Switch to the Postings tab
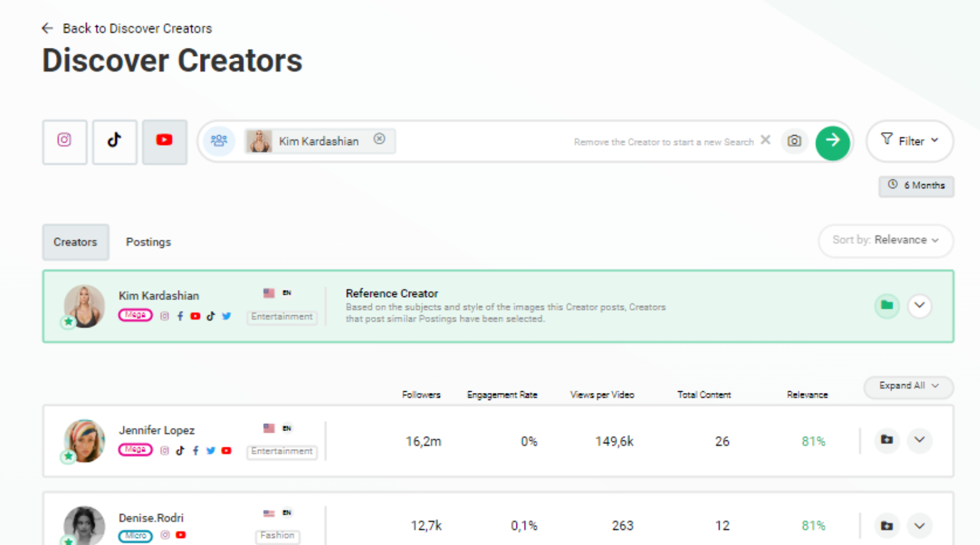980x545 pixels. coord(148,242)
